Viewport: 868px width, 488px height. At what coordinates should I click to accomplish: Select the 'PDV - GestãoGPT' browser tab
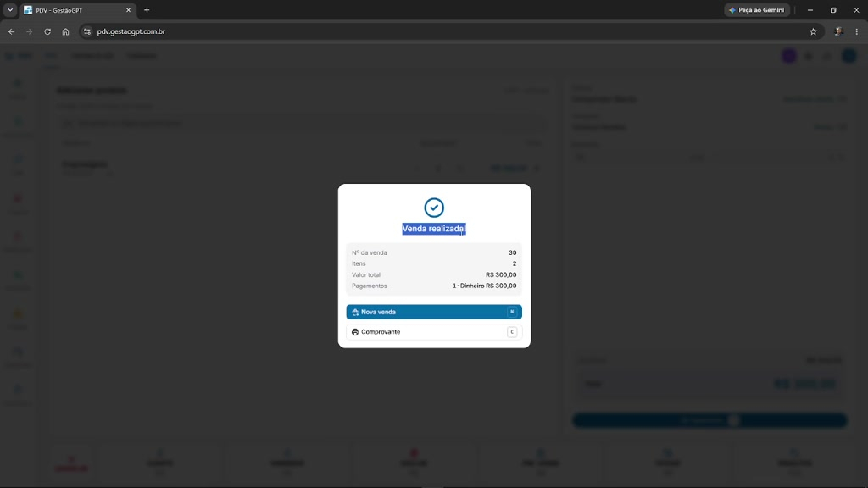[x=77, y=10]
